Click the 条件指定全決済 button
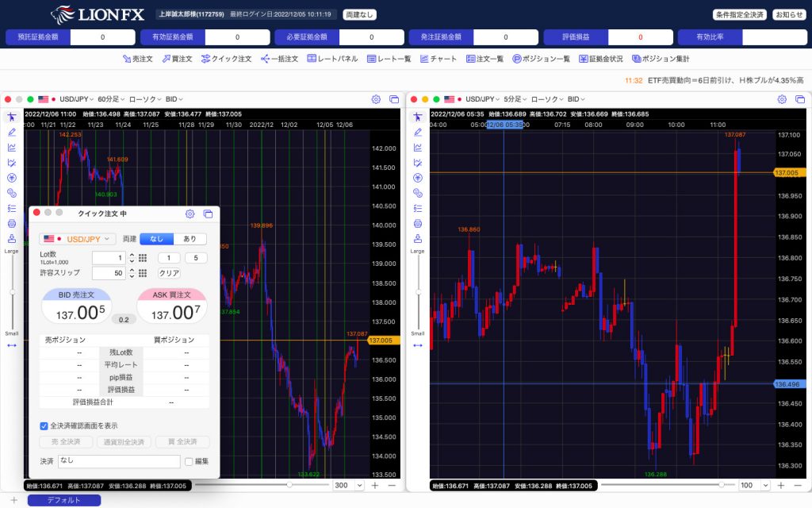812x508 pixels. pyautogui.click(x=740, y=14)
